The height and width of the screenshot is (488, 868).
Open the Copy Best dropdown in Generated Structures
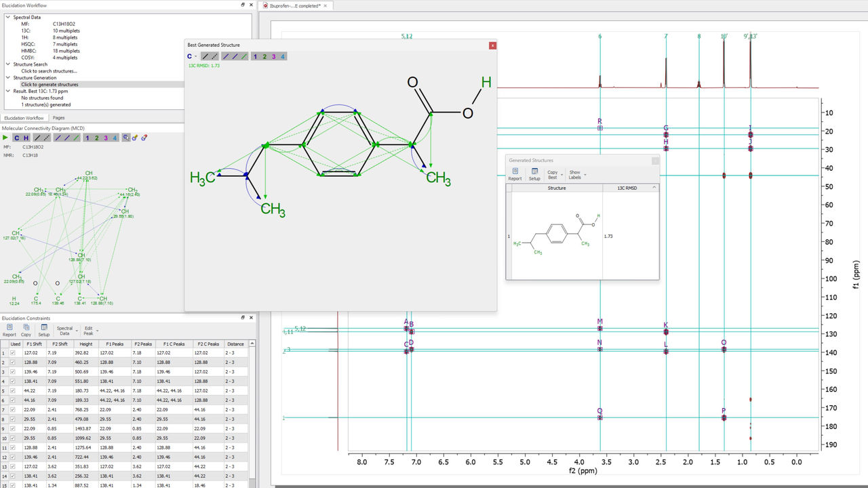(x=555, y=174)
